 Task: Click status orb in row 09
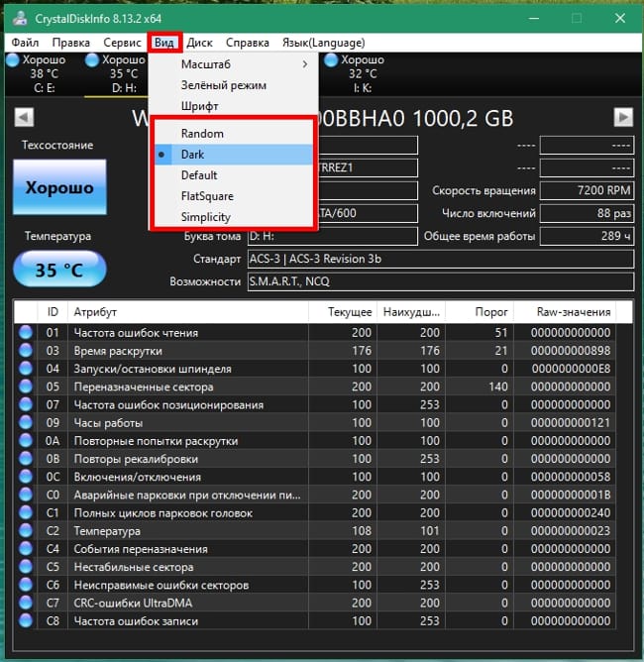click(26, 422)
